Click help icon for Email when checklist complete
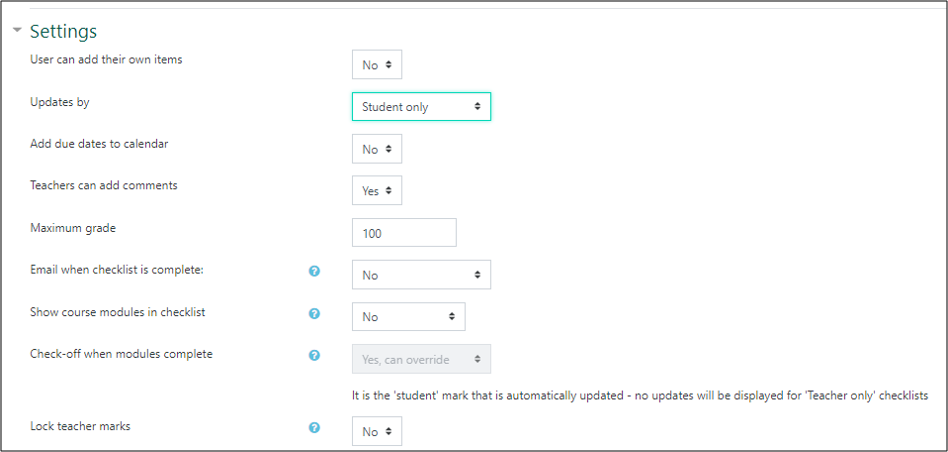Image resolution: width=948 pixels, height=452 pixels. point(314,271)
